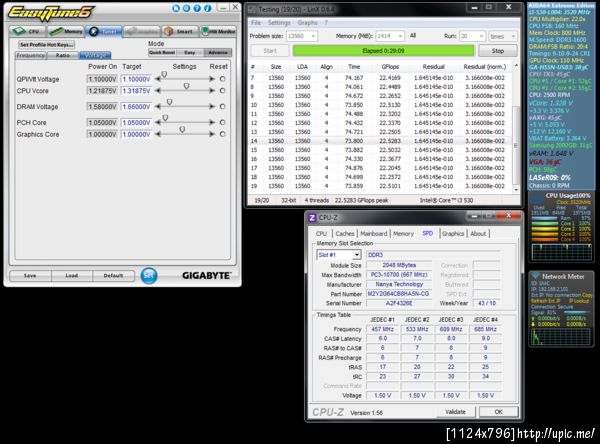
Task: Open the Graphics tab in CPU-Z
Action: tap(453, 233)
